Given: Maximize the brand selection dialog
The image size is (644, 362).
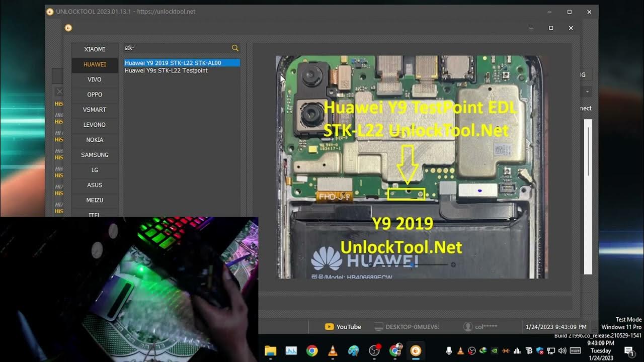Looking at the screenshot, I should tap(551, 28).
